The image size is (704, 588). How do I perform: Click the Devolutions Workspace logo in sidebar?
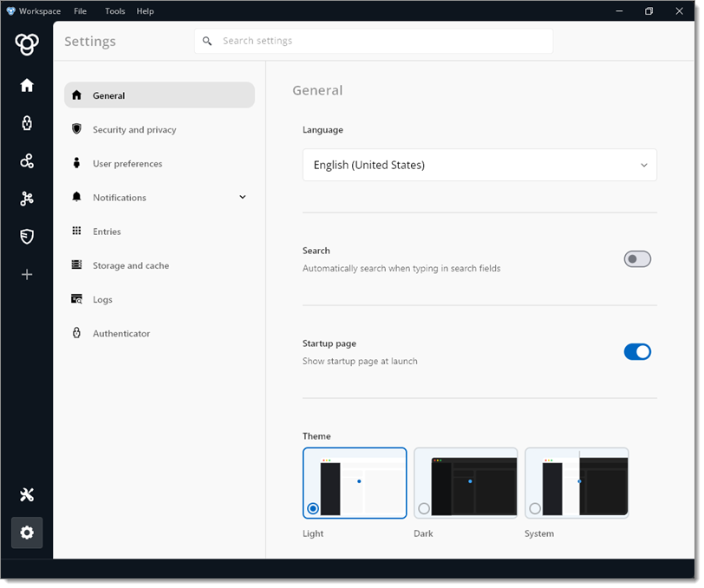(27, 44)
